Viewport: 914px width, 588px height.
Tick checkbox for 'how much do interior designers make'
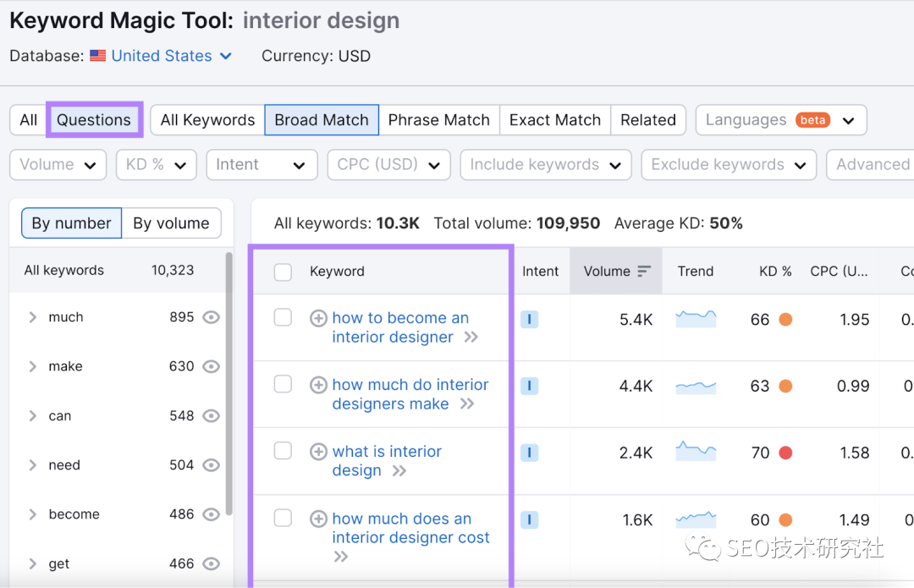tap(283, 384)
